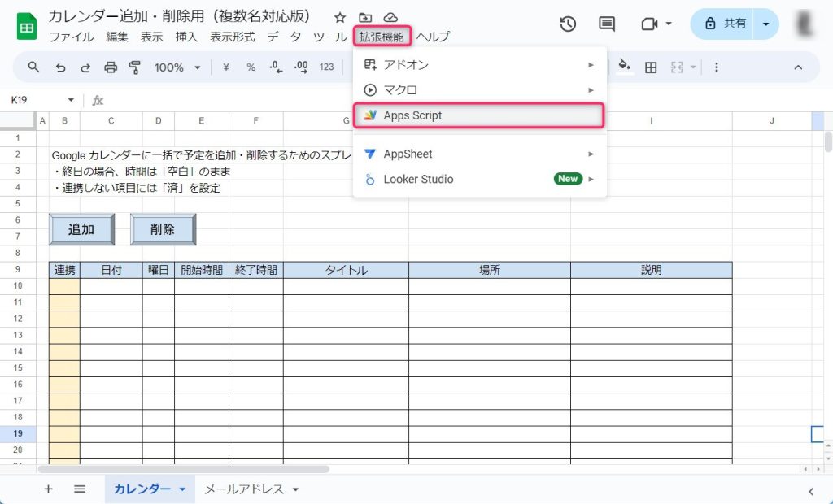Screen dimensions: 833x504
Task: Select the paint format roller icon
Action: pos(135,67)
